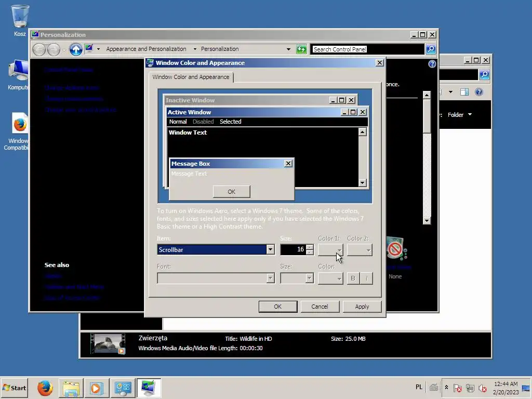Click the on-screen keyboard tray icon
532x399 pixels.
click(434, 388)
